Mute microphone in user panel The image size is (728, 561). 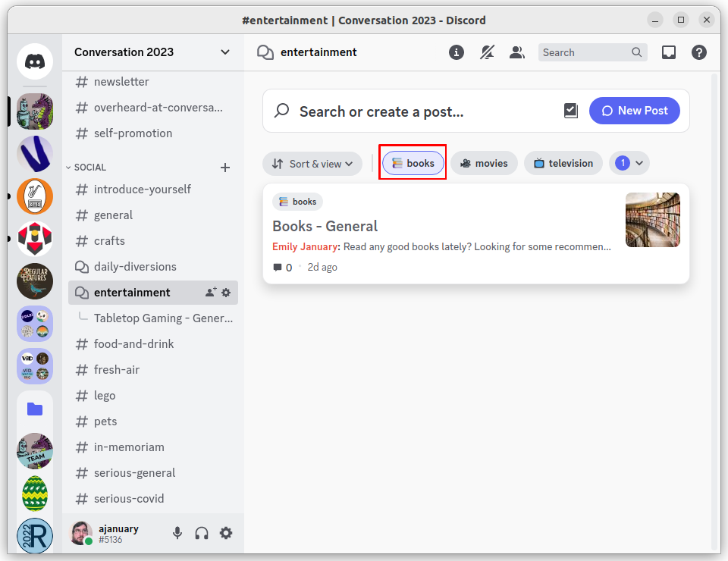point(177,533)
